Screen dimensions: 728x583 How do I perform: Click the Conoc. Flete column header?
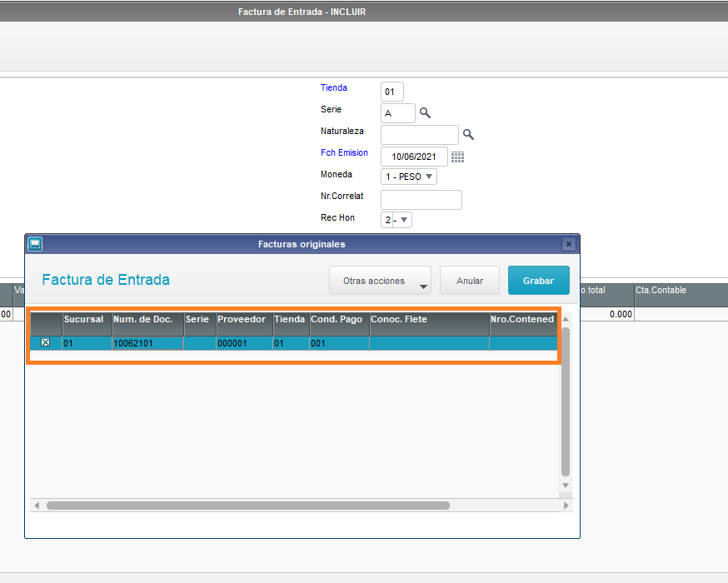coord(430,324)
